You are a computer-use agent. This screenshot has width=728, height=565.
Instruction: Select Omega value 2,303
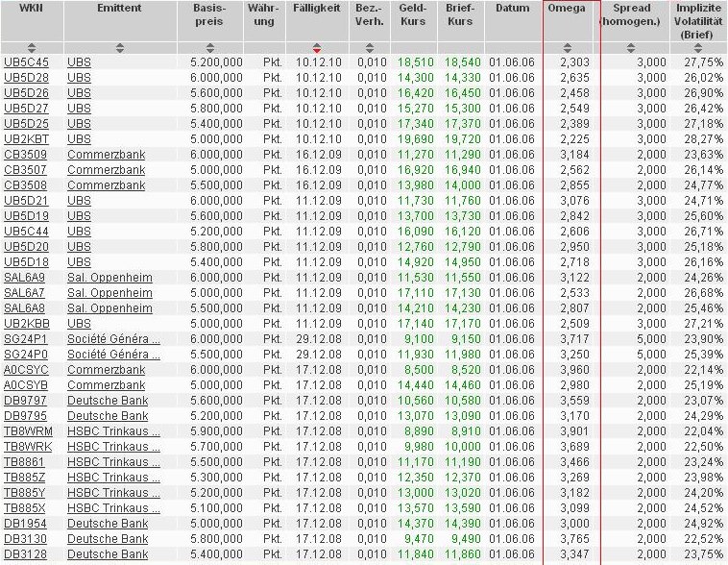point(574,62)
